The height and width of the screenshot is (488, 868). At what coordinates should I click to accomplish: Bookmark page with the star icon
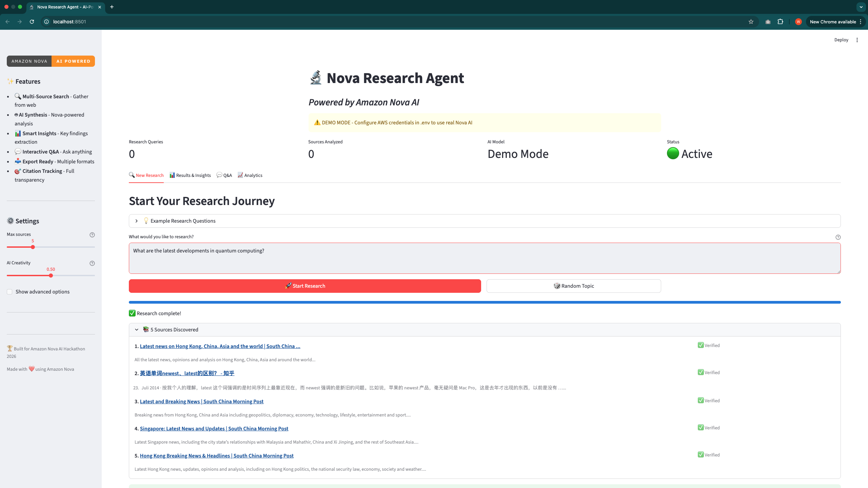click(x=751, y=22)
